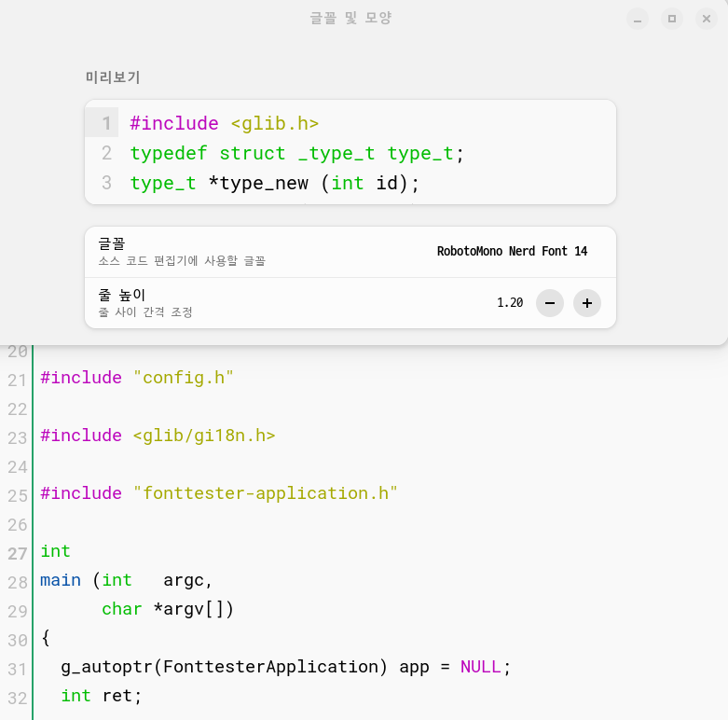
Task: Click editor line number 21
Action: 17,381
